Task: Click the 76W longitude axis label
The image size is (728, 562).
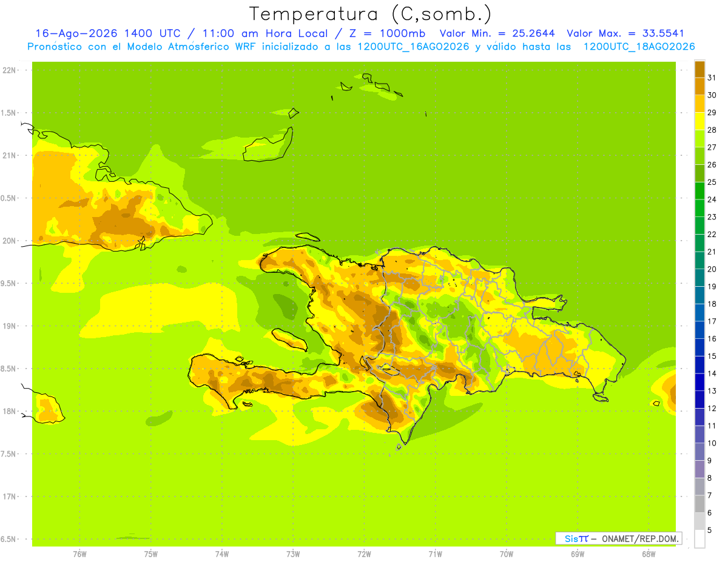Action: (x=79, y=554)
